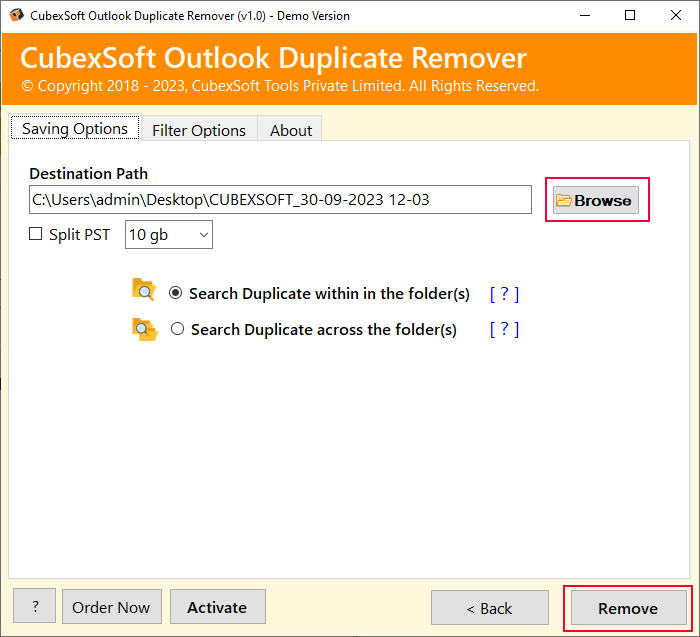Click the Order Now button

(x=112, y=607)
